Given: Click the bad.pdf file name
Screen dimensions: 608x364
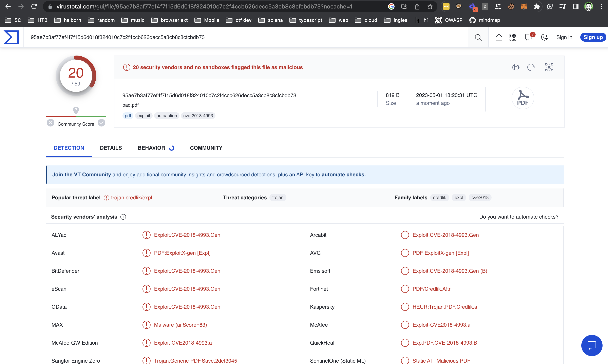Looking at the screenshot, I should coord(131,105).
